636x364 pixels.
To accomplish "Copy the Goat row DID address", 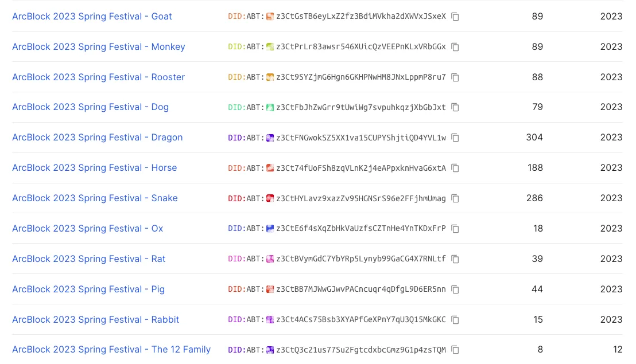I will (x=455, y=17).
